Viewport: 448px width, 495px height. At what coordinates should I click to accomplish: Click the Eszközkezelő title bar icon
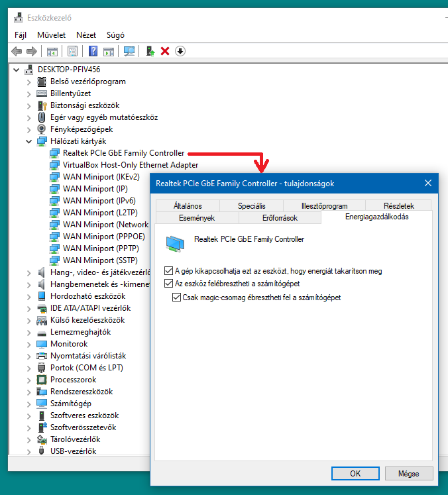(19, 18)
